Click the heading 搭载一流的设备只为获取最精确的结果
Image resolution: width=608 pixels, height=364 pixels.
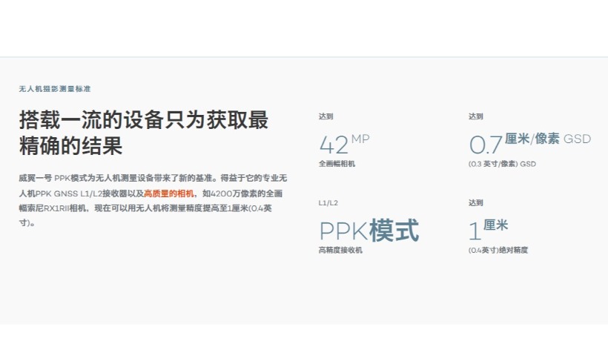(x=143, y=132)
